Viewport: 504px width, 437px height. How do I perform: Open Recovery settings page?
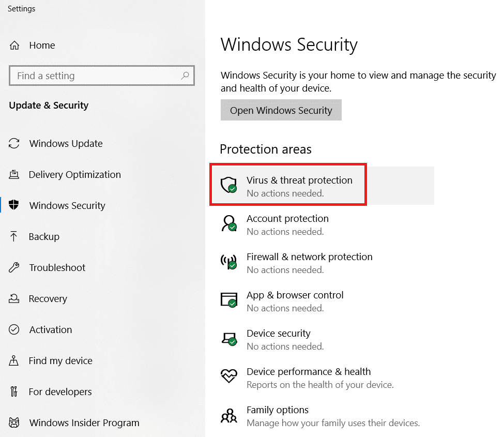(x=48, y=299)
